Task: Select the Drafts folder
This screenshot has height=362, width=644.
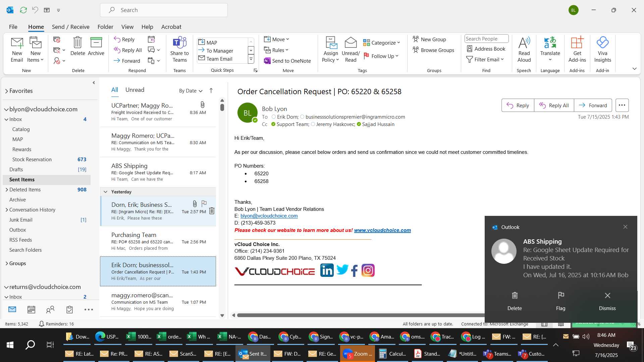Action: click(x=47, y=170)
